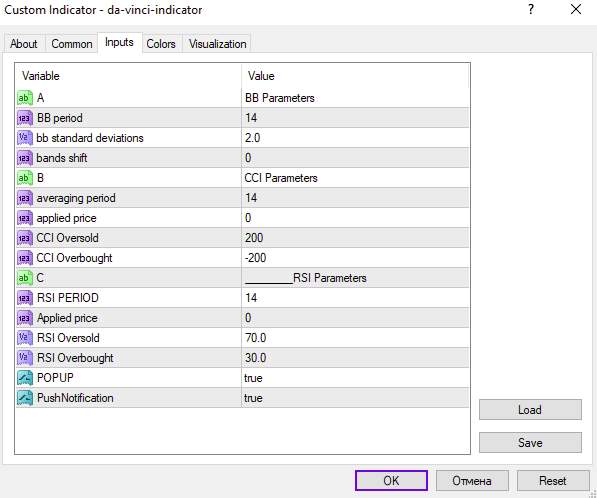Click the boolean icon beside PushNotification
This screenshot has width=597, height=498.
(25, 398)
